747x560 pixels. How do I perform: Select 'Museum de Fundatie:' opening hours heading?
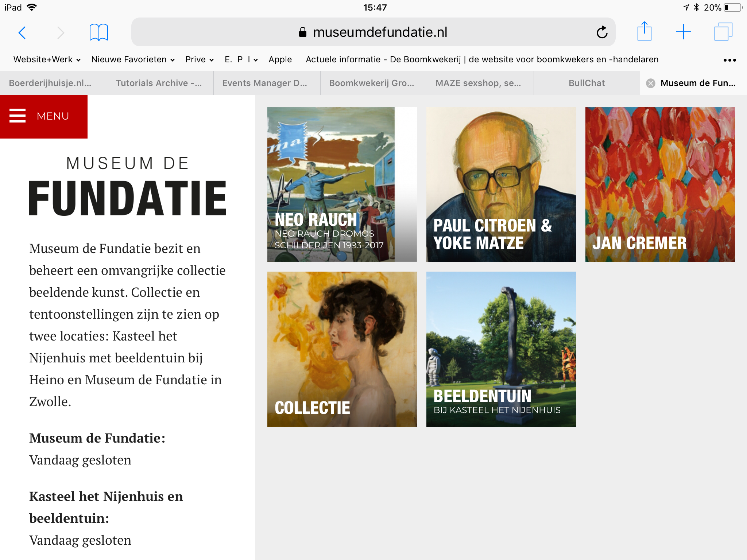click(x=97, y=438)
